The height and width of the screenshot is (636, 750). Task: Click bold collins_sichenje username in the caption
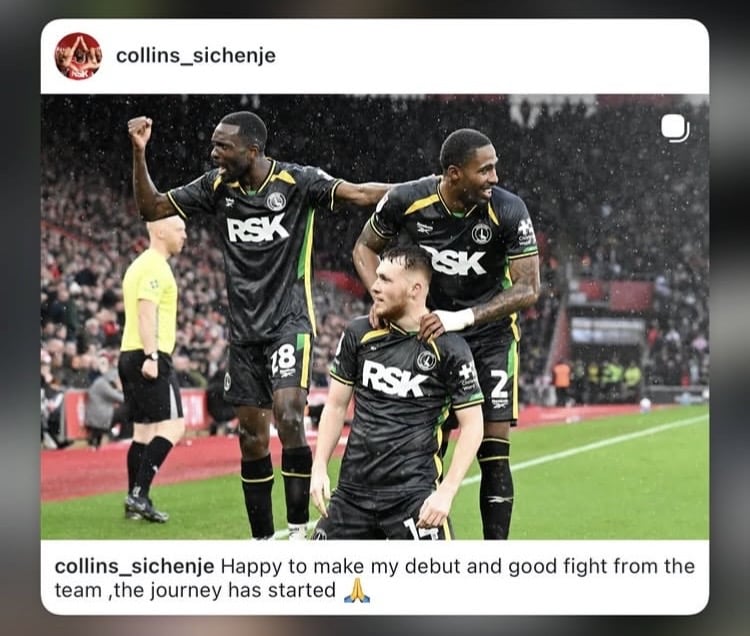tap(134, 566)
